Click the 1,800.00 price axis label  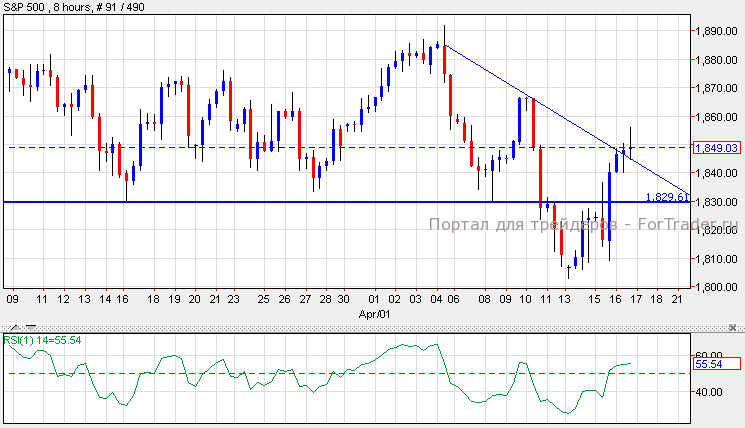716,287
